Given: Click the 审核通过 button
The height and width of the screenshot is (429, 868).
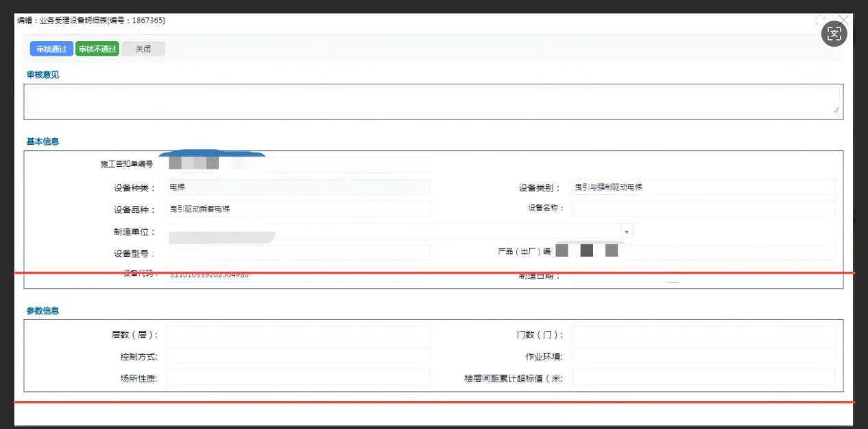Looking at the screenshot, I should (51, 49).
